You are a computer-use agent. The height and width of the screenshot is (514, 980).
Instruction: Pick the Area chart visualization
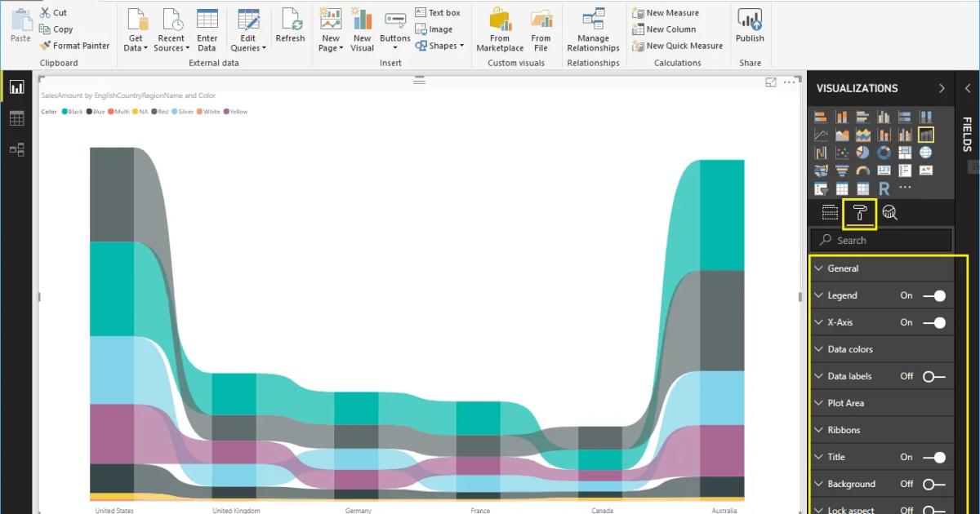[842, 135]
